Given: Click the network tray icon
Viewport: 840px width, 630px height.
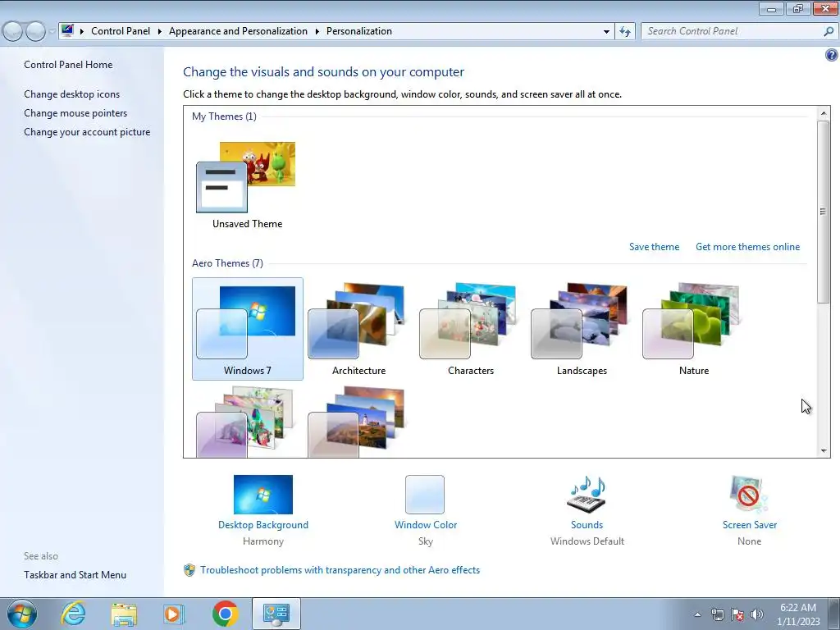Looking at the screenshot, I should pos(717,614).
